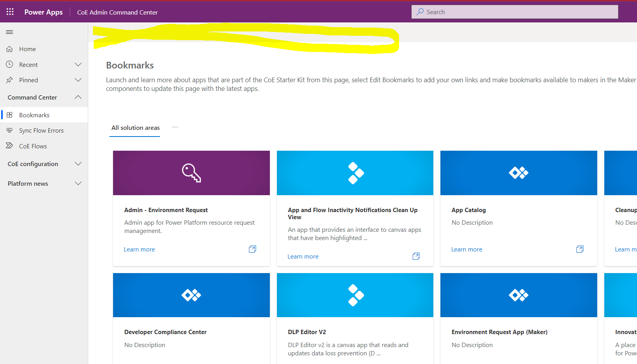The image size is (637, 364).
Task: Collapse the Command Center section
Action: pos(78,97)
